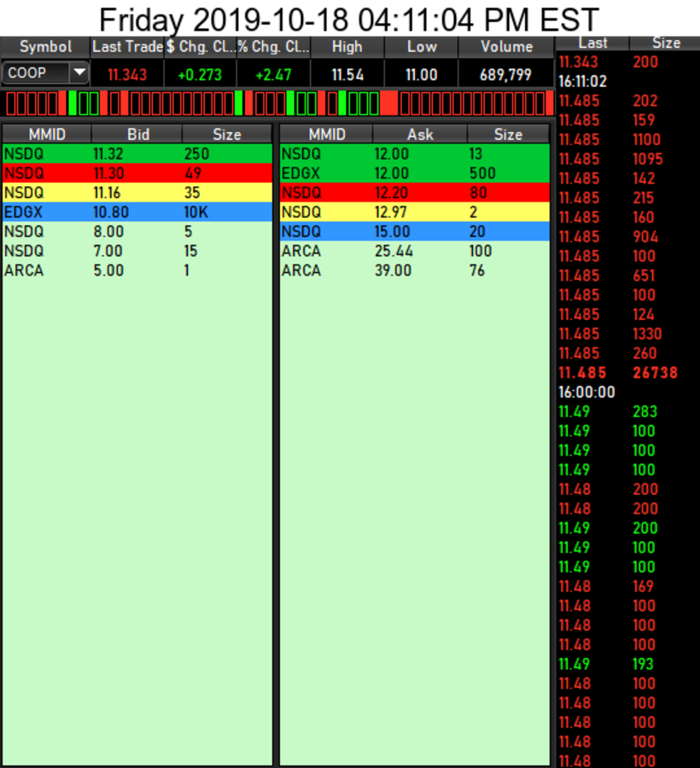Image resolution: width=700 pixels, height=768 pixels.
Task: Select the red NSDQ ask row at 12.20
Action: point(414,193)
